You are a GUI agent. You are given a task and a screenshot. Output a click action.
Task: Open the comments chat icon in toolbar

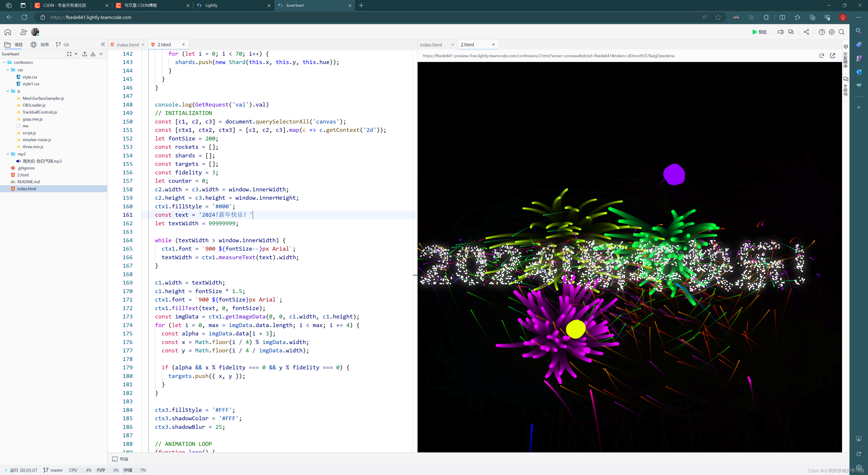(x=791, y=32)
